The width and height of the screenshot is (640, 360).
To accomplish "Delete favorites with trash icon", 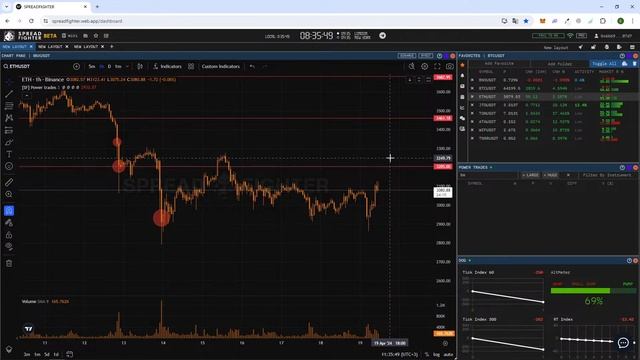I will click(634, 64).
